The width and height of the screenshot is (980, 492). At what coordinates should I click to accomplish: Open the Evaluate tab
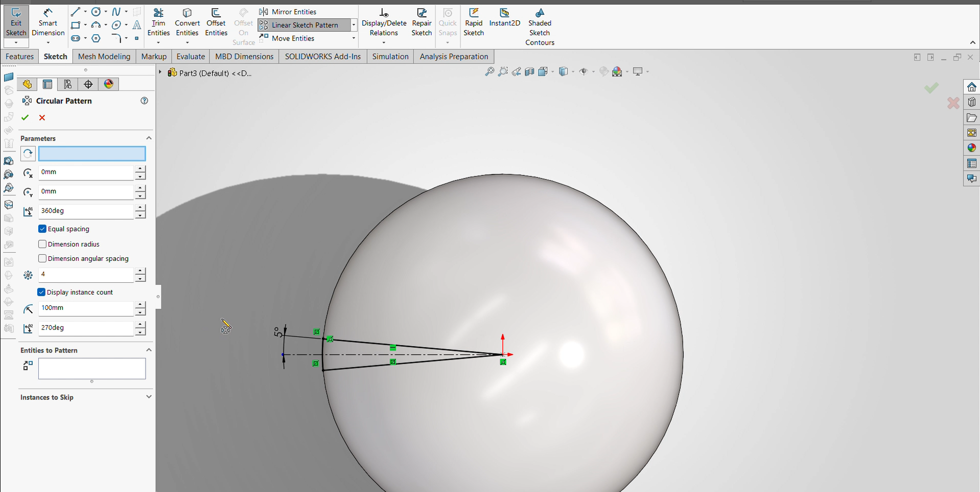pos(191,56)
